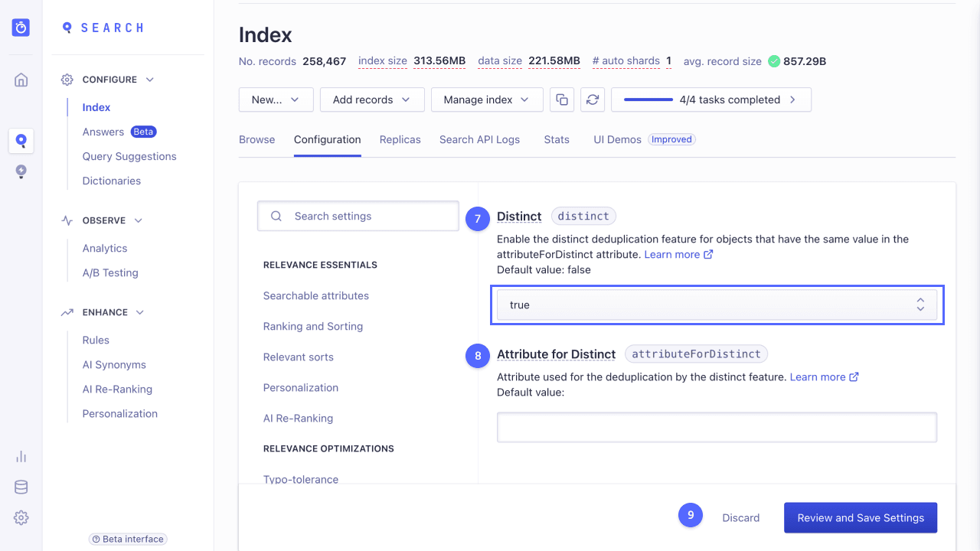The width and height of the screenshot is (980, 551).
Task: Jump to Relevant sorts settings
Action: pos(299,357)
